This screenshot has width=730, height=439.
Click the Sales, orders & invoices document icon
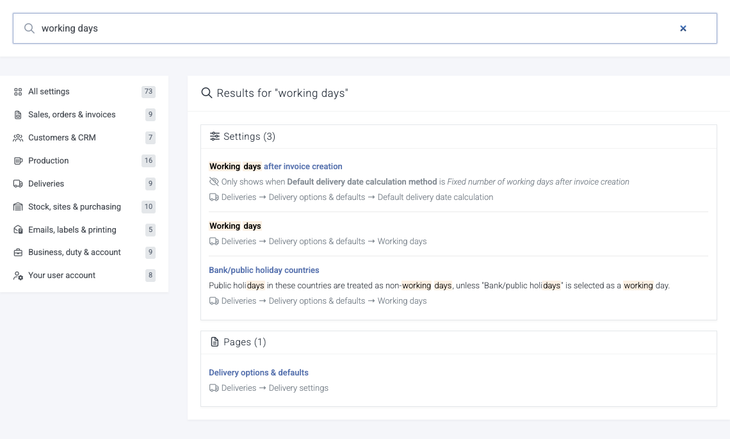[x=18, y=115]
